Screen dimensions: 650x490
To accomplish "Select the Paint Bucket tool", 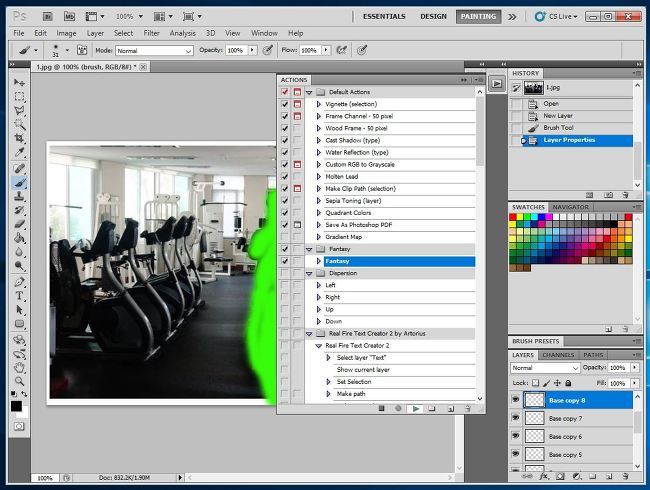I will coord(19,238).
